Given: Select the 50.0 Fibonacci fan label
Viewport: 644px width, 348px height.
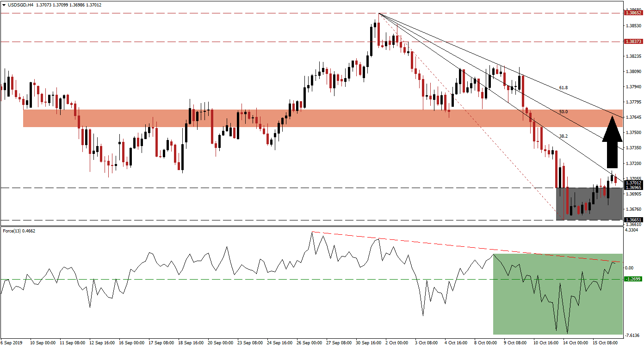Looking at the screenshot, I should pos(563,112).
